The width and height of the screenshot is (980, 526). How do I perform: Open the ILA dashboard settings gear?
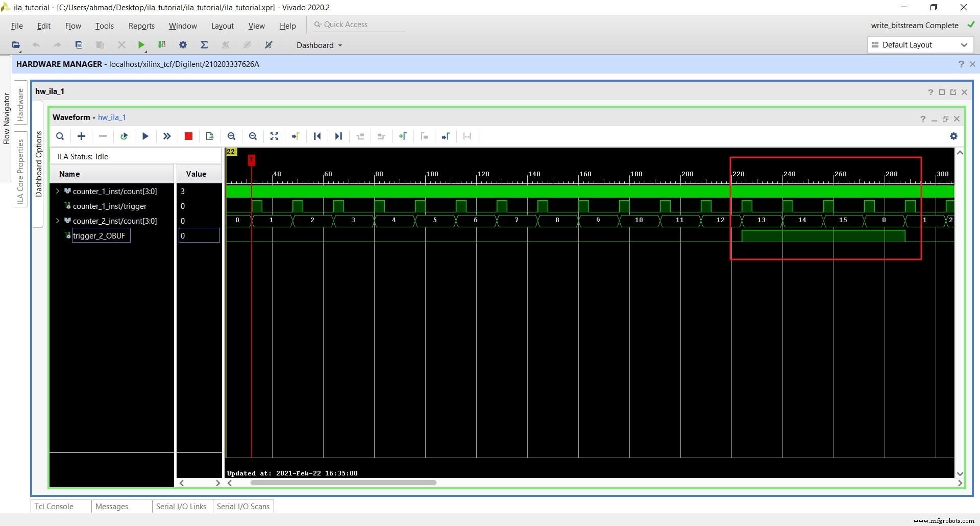[x=954, y=136]
